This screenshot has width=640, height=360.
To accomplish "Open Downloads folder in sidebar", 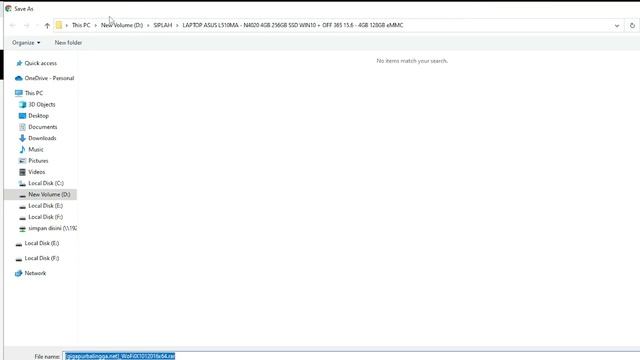I will coord(42,138).
